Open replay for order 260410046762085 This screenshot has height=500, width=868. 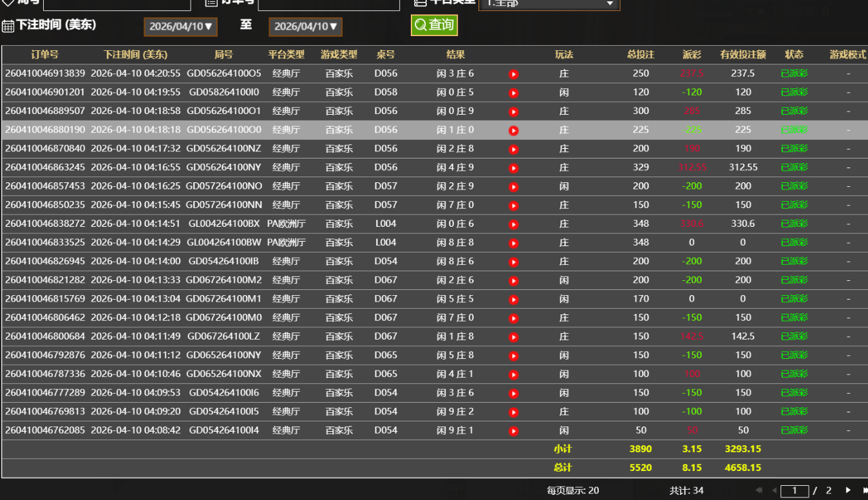513,431
